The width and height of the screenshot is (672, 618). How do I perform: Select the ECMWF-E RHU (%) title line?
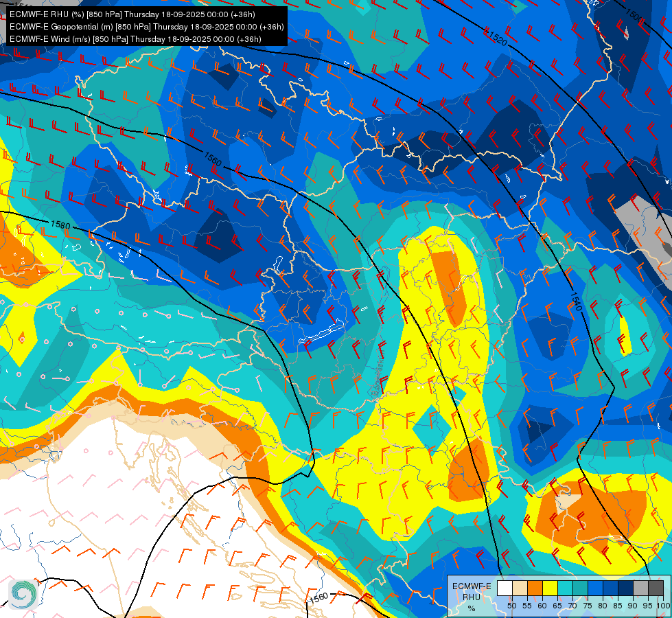tap(132, 14)
